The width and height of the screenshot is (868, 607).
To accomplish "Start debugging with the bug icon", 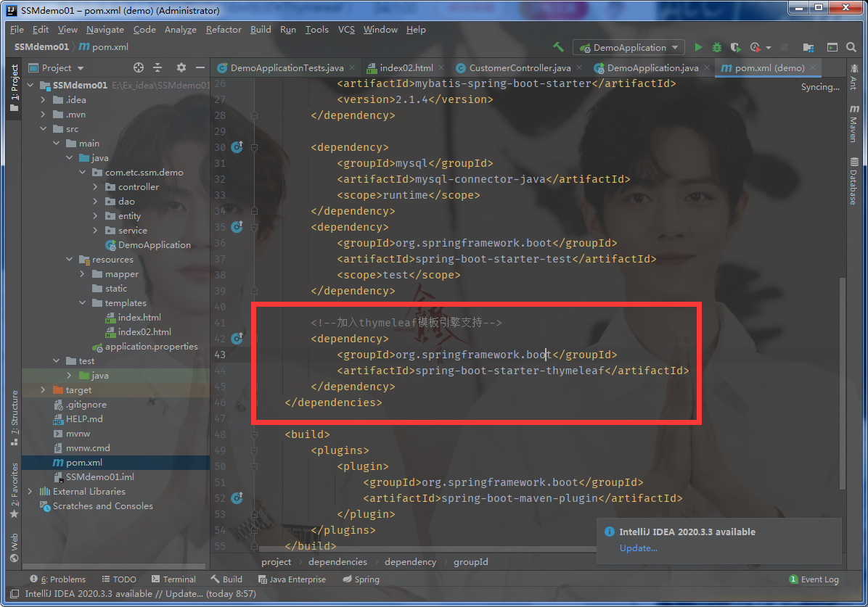I will coord(717,48).
